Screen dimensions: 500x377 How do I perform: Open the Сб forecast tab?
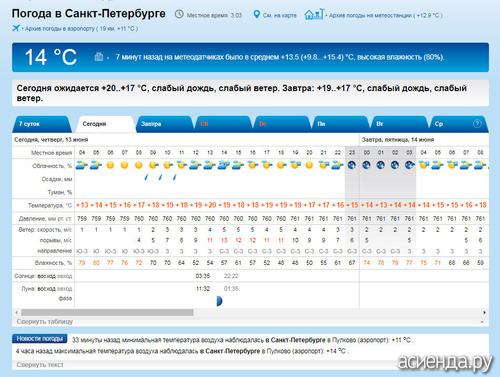click(x=222, y=124)
